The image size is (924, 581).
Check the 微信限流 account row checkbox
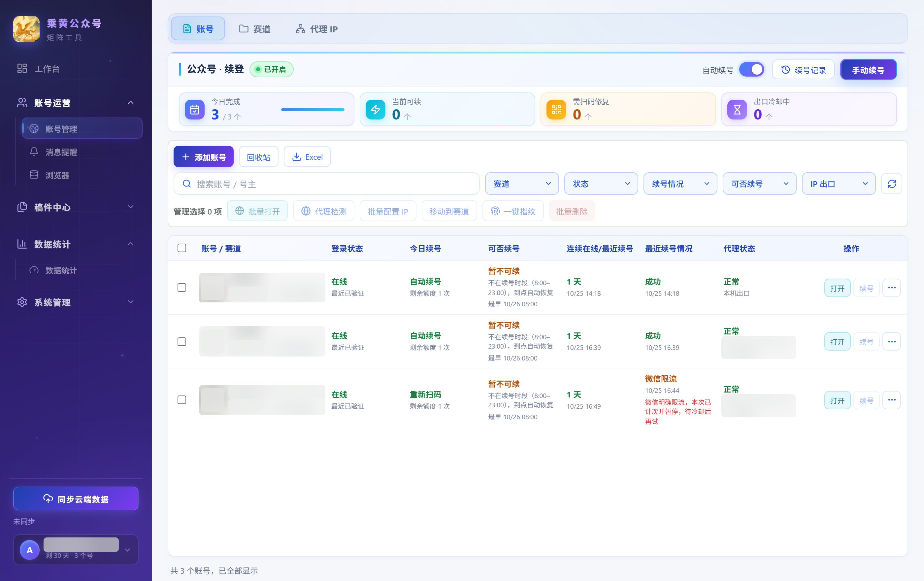182,400
